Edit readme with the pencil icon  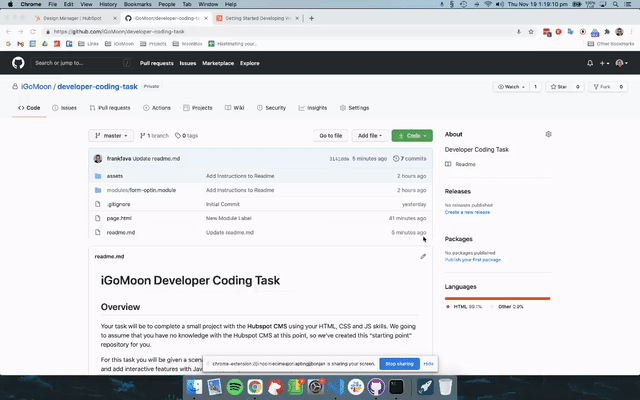423,256
